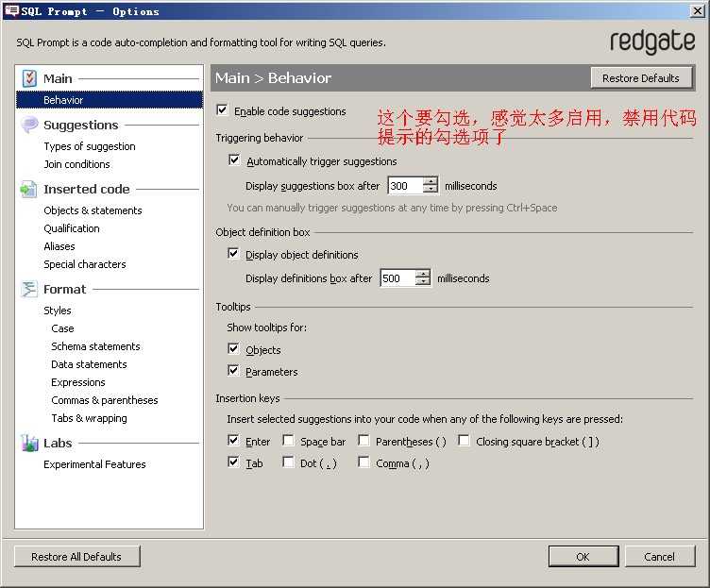Open Join conditions page
Image resolution: width=710 pixels, height=588 pixels.
[x=77, y=164]
